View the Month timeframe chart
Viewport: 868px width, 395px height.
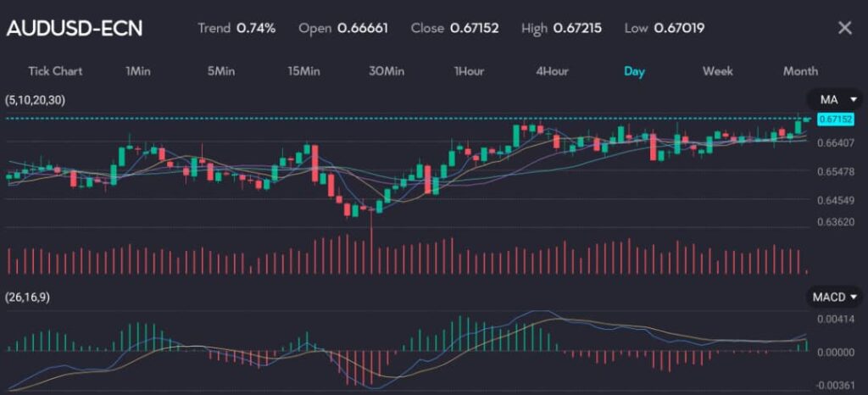point(800,71)
